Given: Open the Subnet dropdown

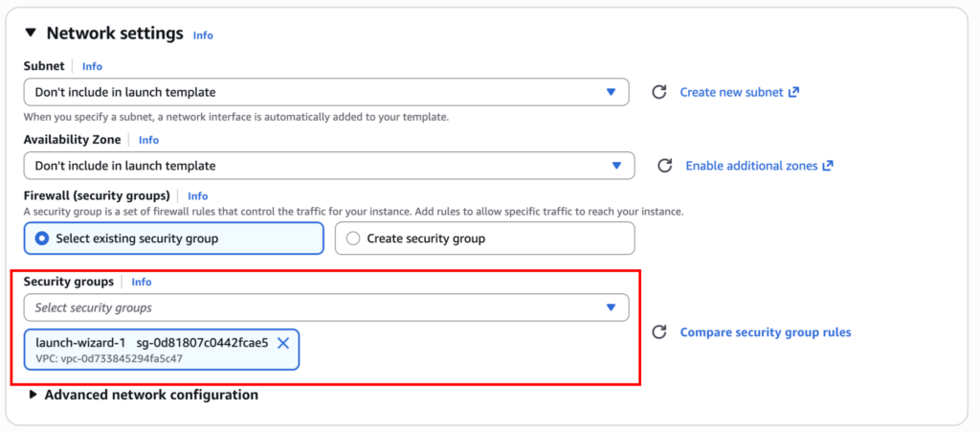Looking at the screenshot, I should click(325, 92).
